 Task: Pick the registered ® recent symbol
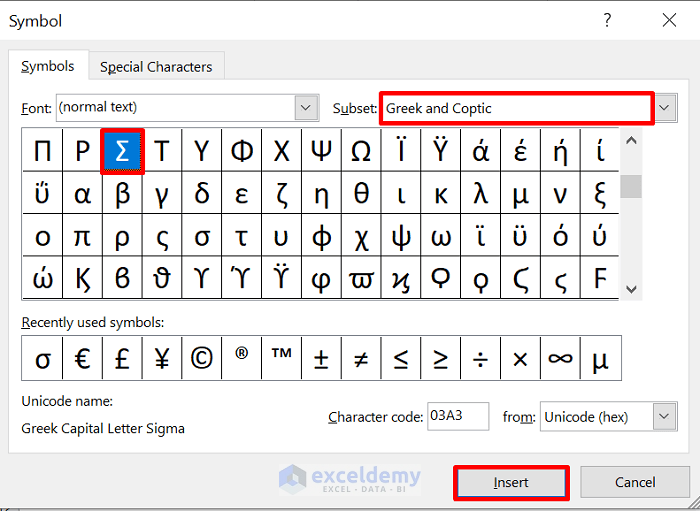tap(242, 358)
